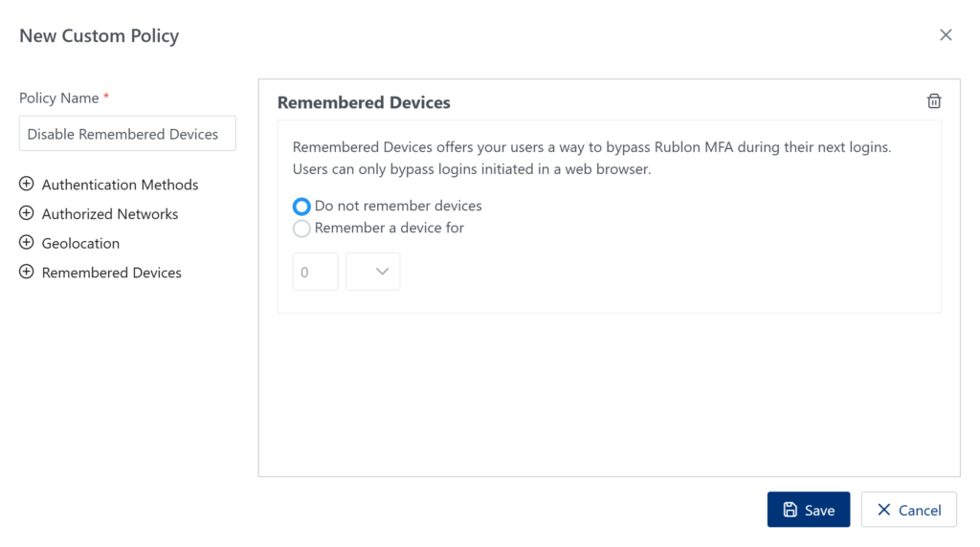980x547 pixels.
Task: Add the Geolocation policy item
Action: click(x=80, y=243)
